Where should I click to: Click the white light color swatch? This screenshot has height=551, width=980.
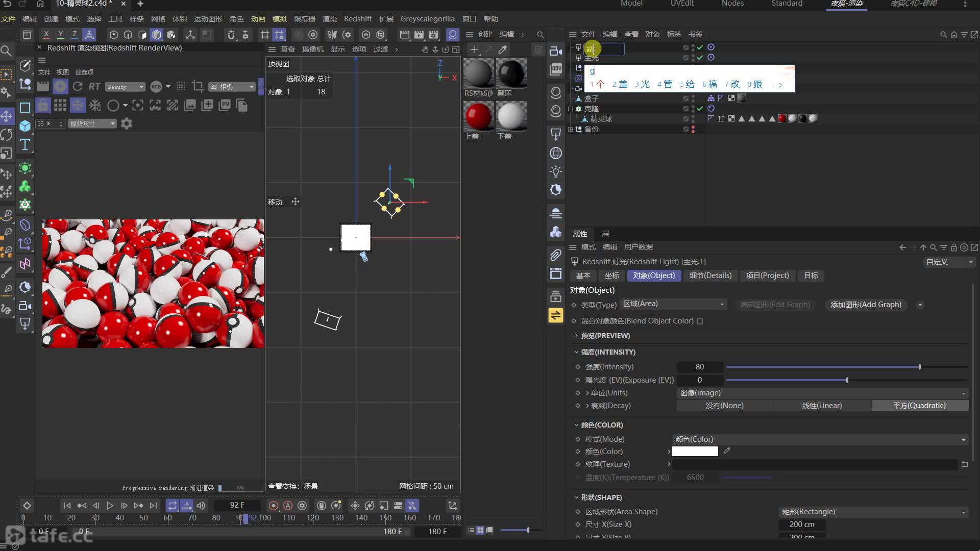[x=695, y=452]
